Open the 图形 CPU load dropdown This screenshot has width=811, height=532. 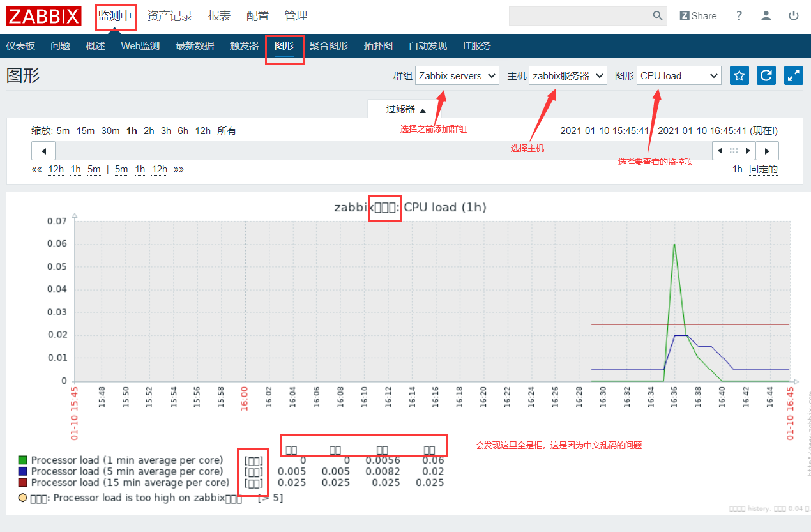tap(679, 75)
